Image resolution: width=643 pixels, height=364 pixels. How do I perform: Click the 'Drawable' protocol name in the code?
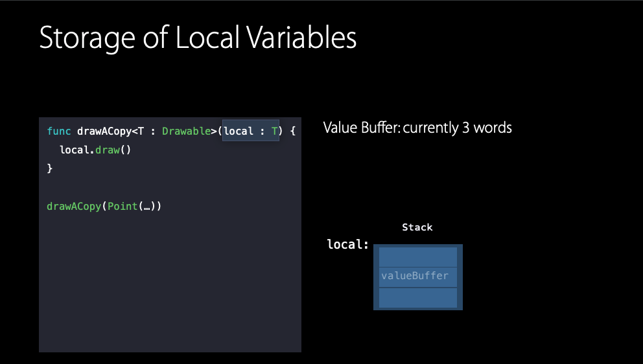[x=186, y=131]
